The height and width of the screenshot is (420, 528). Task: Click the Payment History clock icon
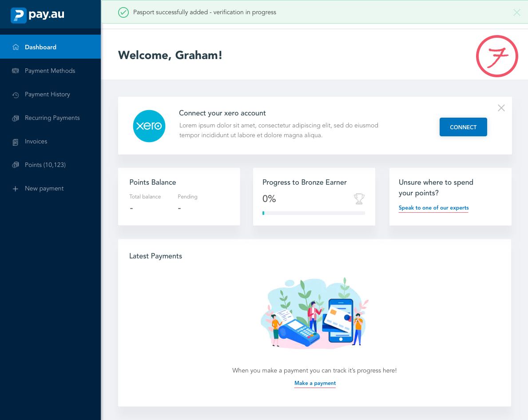click(16, 95)
